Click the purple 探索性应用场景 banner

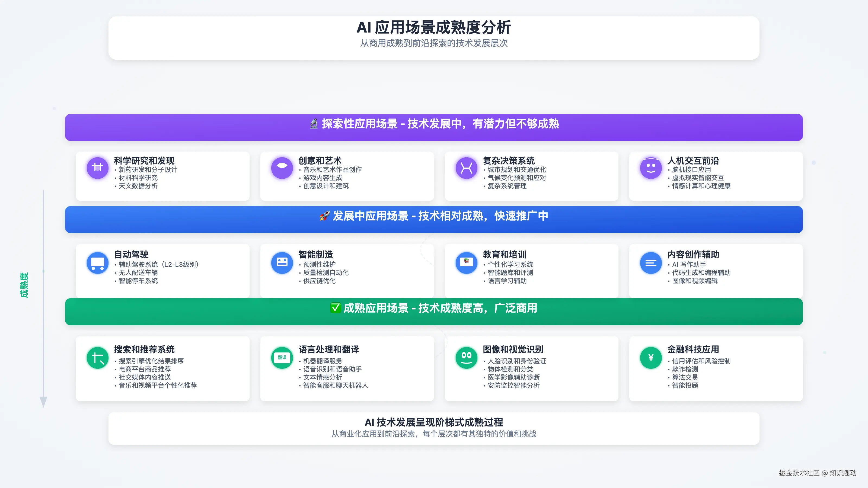434,127
